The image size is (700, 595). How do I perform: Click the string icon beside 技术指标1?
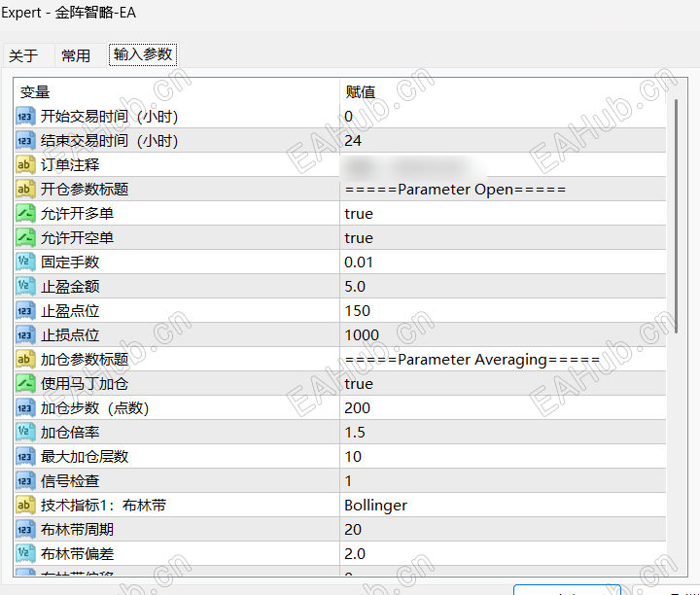tap(25, 506)
